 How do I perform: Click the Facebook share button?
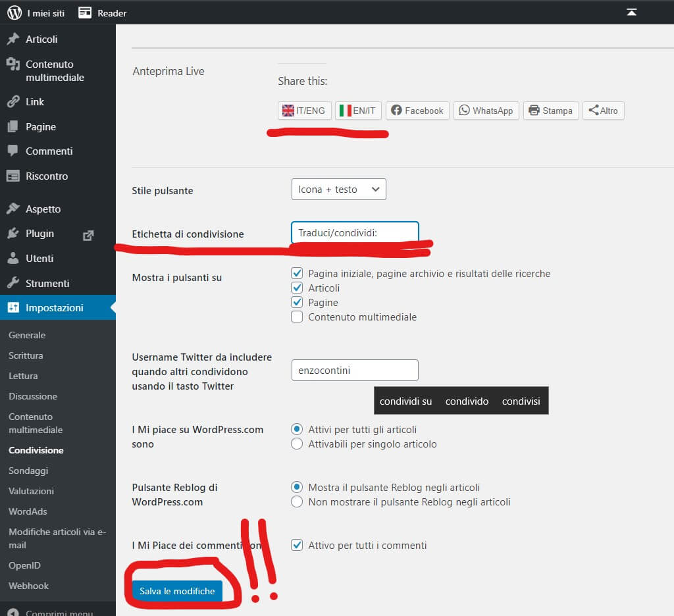(x=417, y=111)
